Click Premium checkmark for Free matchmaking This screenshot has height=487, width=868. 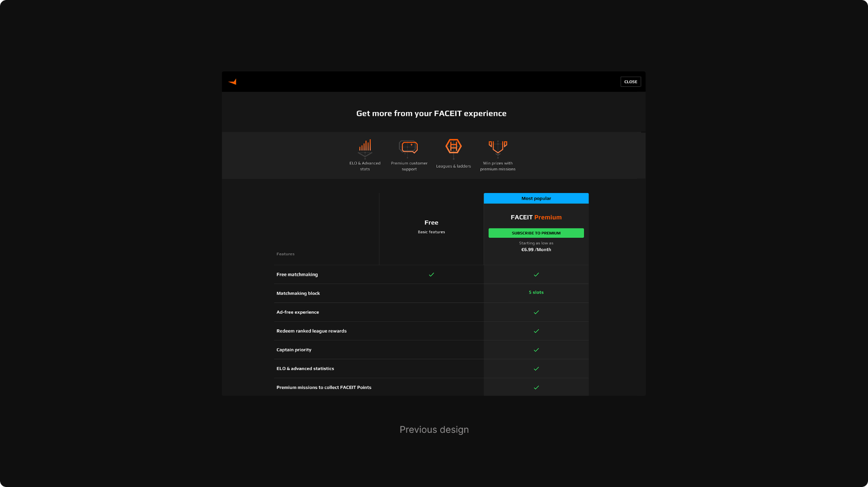coord(536,275)
